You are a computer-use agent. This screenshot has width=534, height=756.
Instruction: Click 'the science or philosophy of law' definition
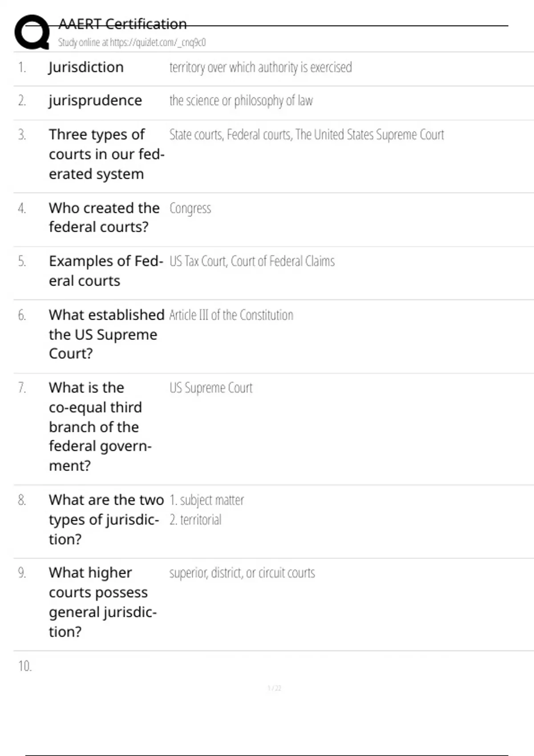(x=241, y=101)
